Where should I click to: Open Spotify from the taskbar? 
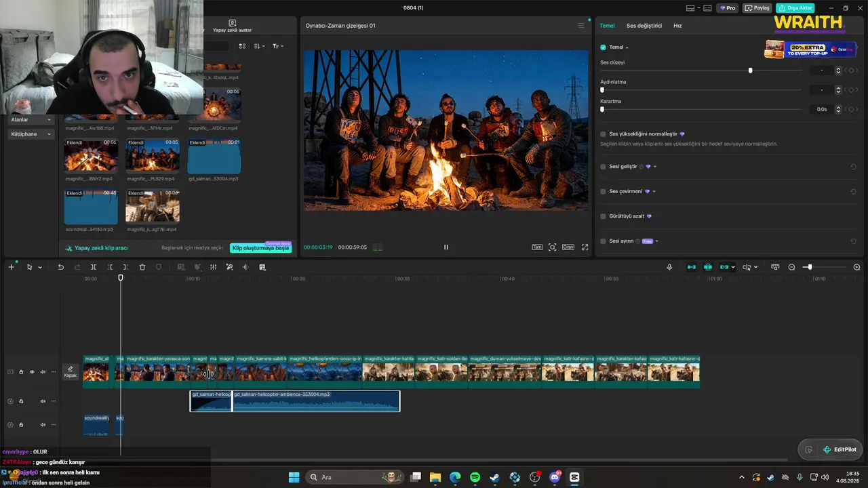[475, 477]
